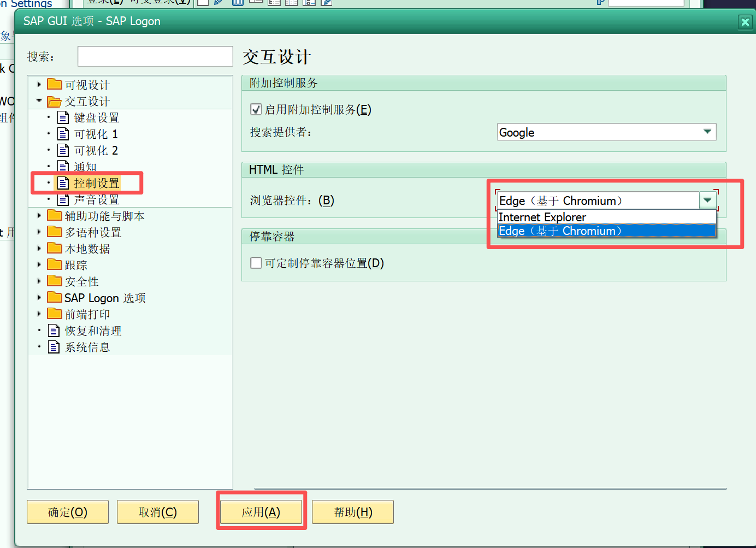Click the 浏览器控件 dropdown arrow button

point(707,201)
